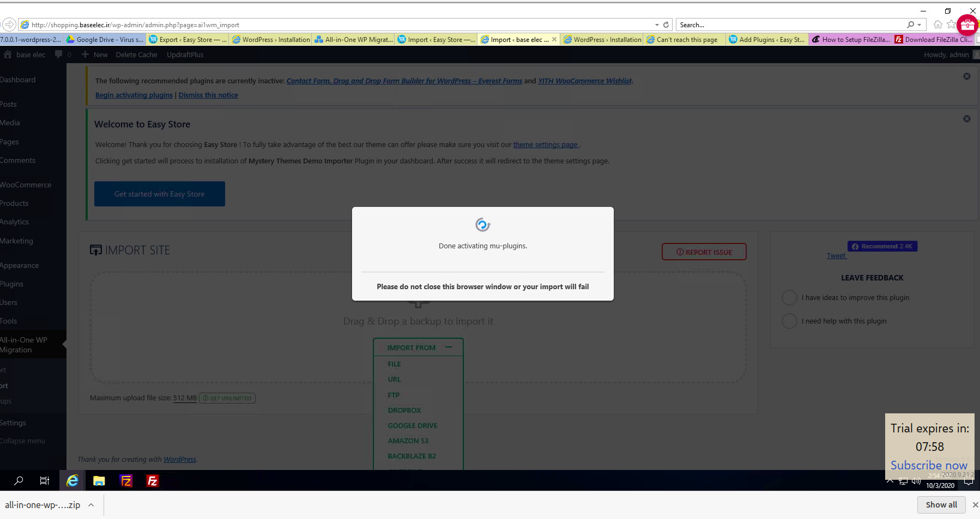The image size is (980, 519).
Task: Click the Report Issue button
Action: pyautogui.click(x=704, y=252)
